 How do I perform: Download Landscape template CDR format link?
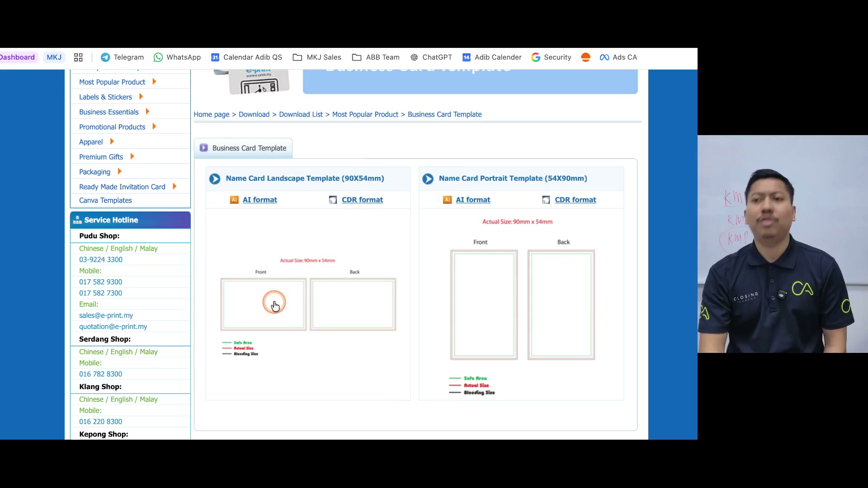point(362,200)
